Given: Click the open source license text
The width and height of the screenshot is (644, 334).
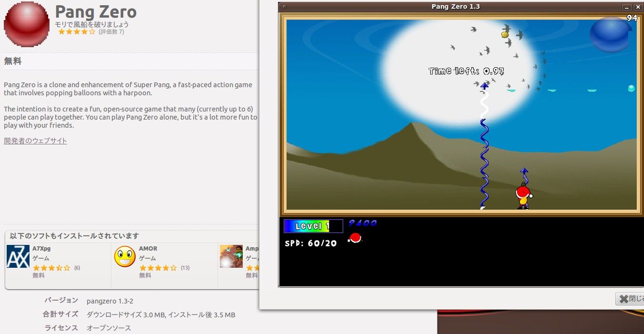Looking at the screenshot, I should point(109,328).
